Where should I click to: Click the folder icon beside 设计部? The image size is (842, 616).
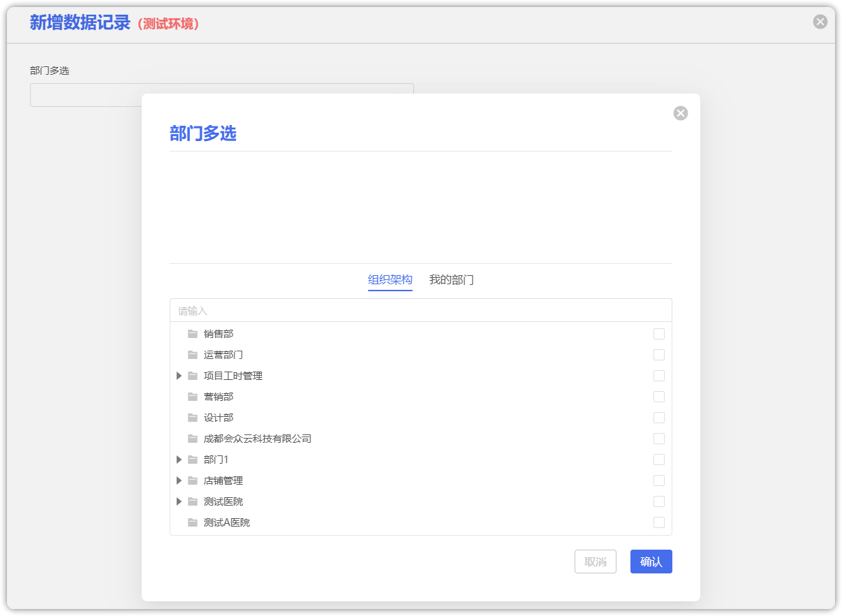pyautogui.click(x=193, y=418)
